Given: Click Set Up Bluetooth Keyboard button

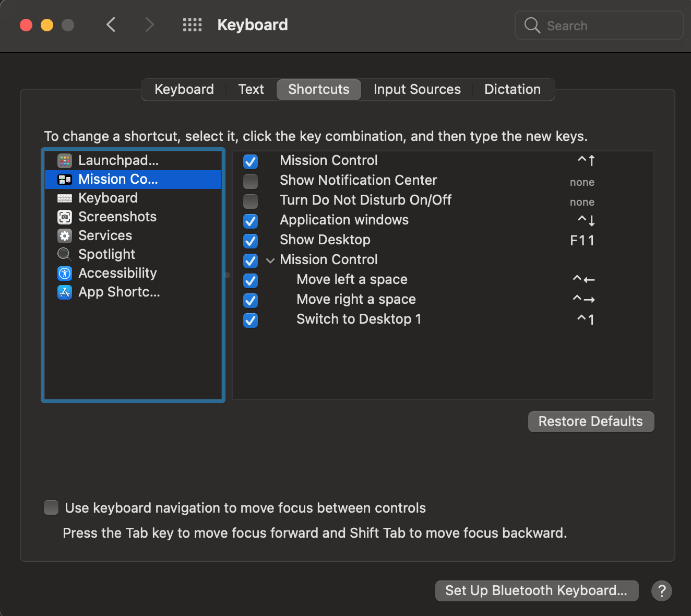Looking at the screenshot, I should click(x=537, y=590).
